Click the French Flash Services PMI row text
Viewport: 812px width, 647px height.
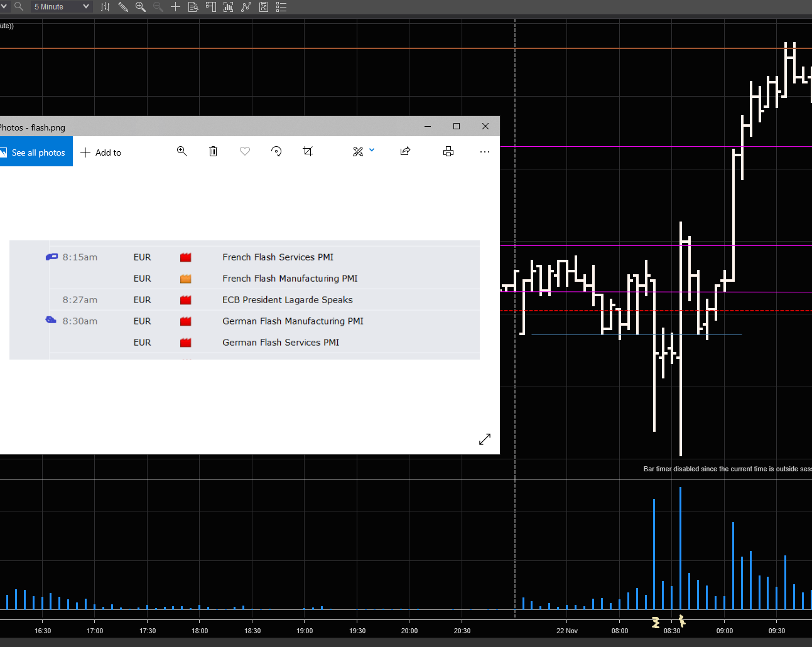tap(278, 257)
